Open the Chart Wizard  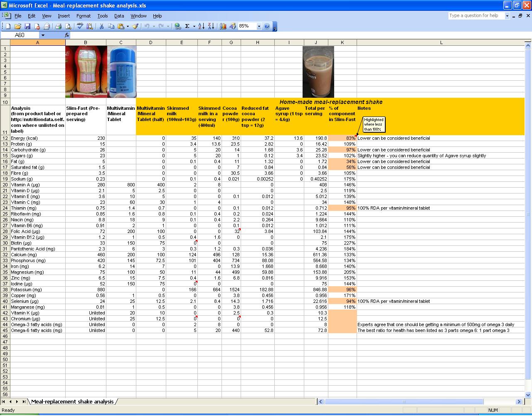pyautogui.click(x=223, y=26)
